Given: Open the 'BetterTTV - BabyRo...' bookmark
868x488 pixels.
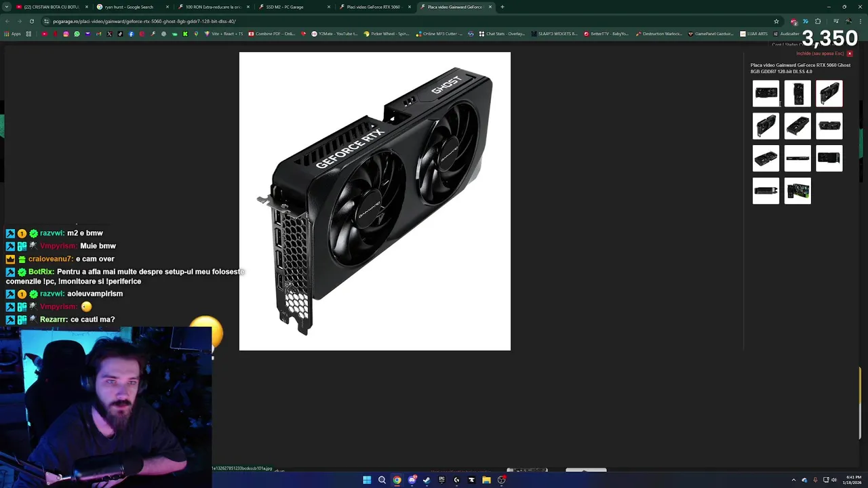Looking at the screenshot, I should (606, 34).
